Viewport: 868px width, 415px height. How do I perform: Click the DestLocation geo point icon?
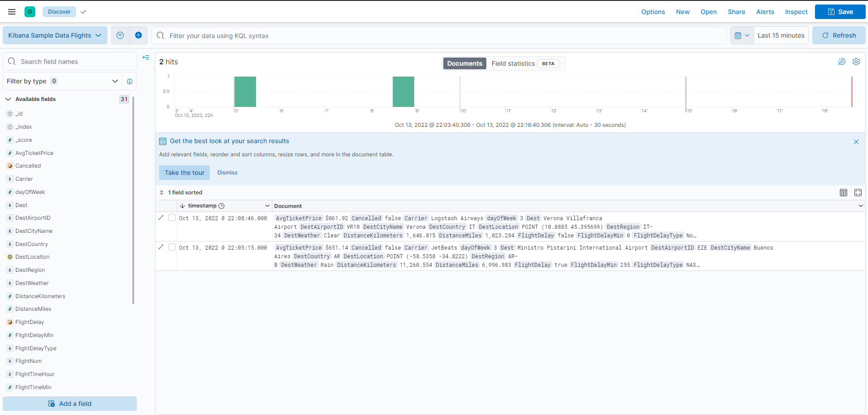(10, 257)
